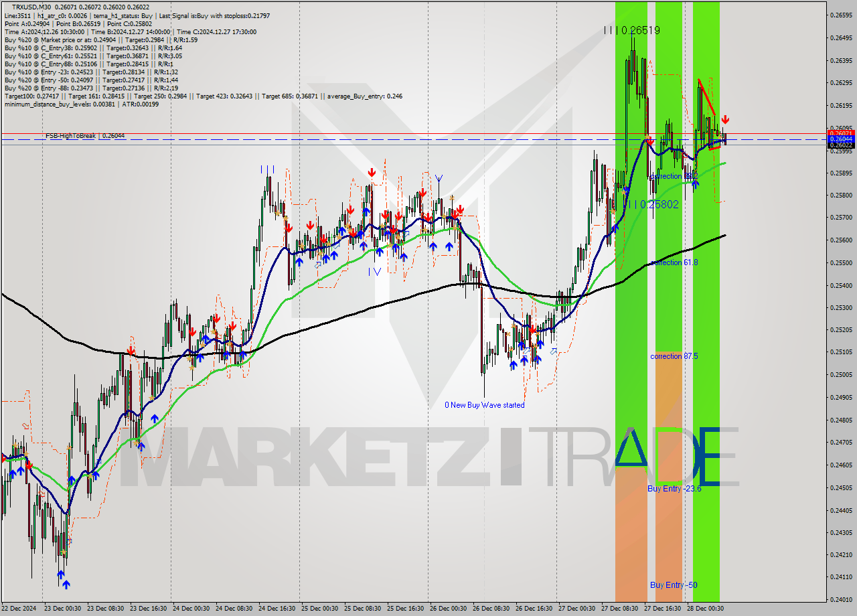Select the 'Target100: 0.27417' targets line
Screen dimensions: 857x616
pos(204,96)
